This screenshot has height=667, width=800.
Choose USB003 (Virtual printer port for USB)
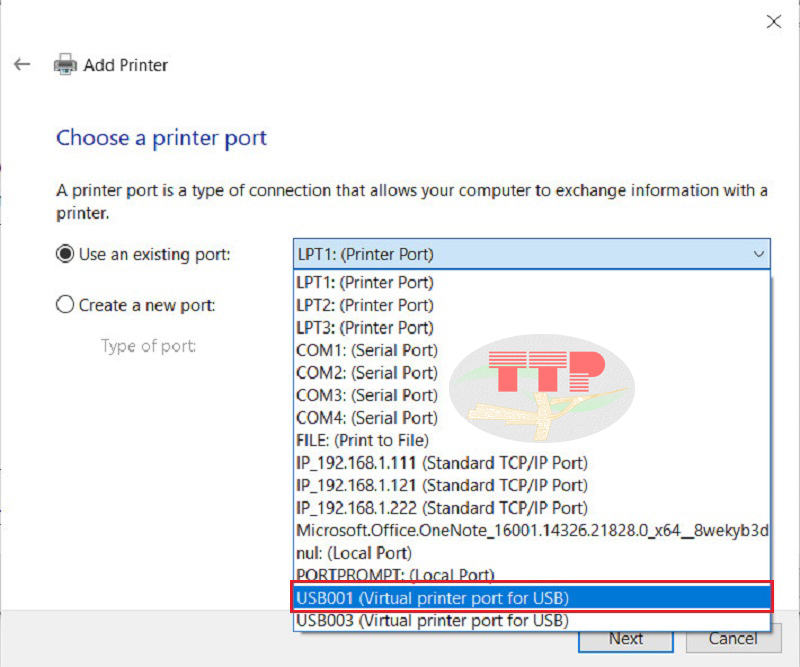(x=532, y=620)
